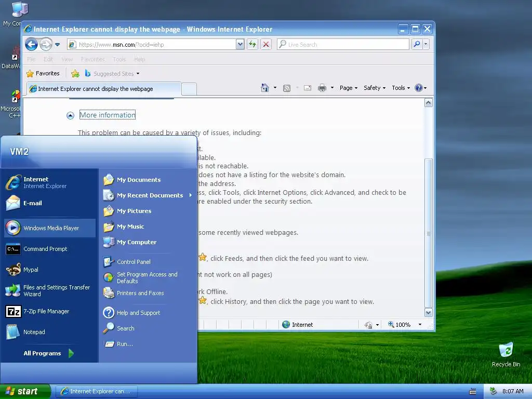Image resolution: width=532 pixels, height=399 pixels.
Task: Click the Help question mark icon
Action: point(419,88)
